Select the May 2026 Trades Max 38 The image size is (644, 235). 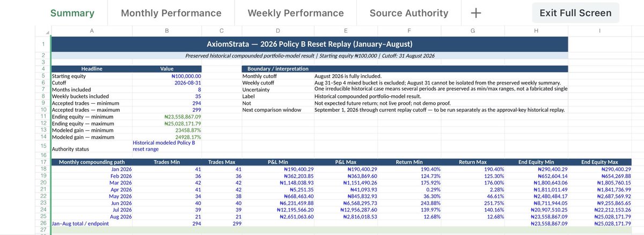click(x=222, y=196)
